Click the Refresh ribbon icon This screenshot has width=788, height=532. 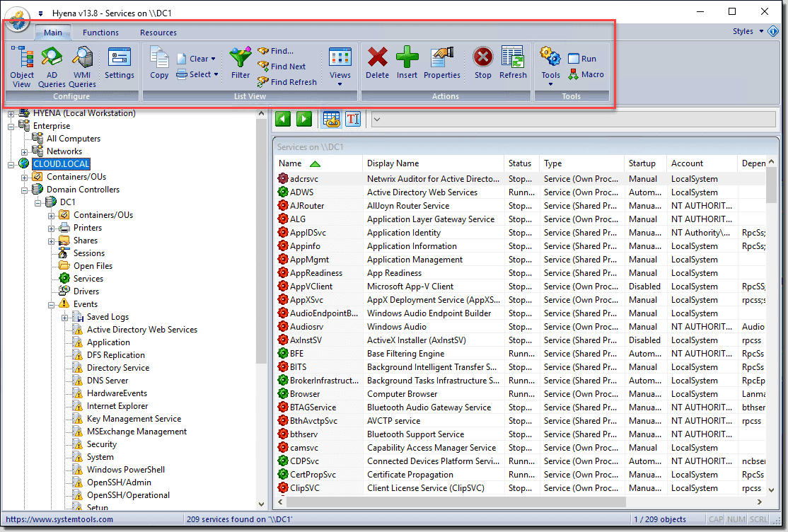[513, 63]
